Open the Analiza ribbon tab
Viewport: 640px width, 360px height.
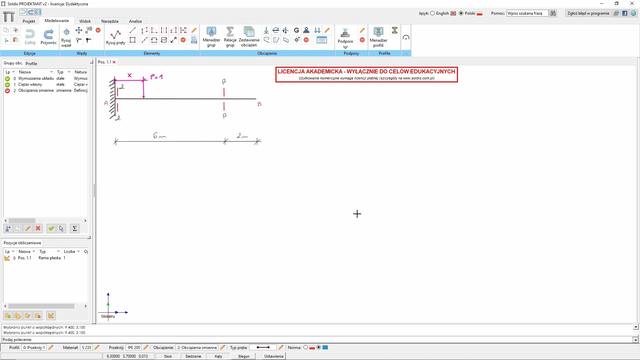click(x=136, y=21)
